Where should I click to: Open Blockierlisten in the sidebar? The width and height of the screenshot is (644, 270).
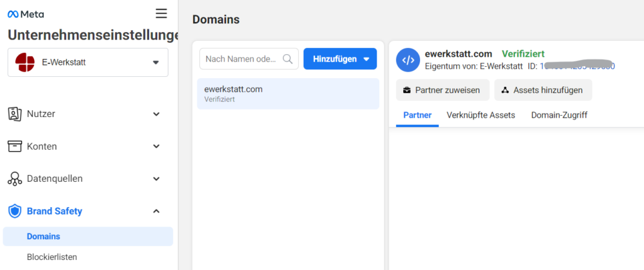point(52,257)
